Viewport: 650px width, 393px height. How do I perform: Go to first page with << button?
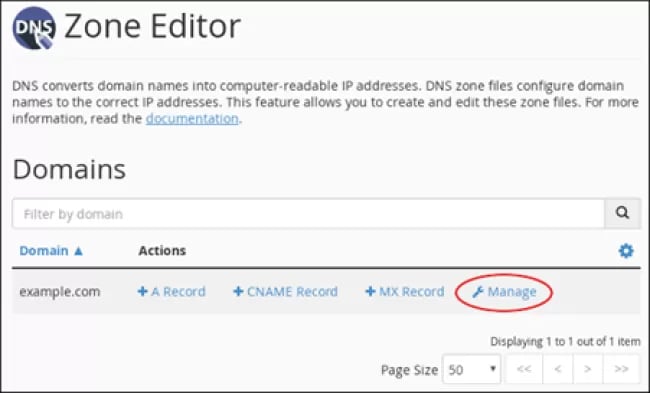pos(524,369)
